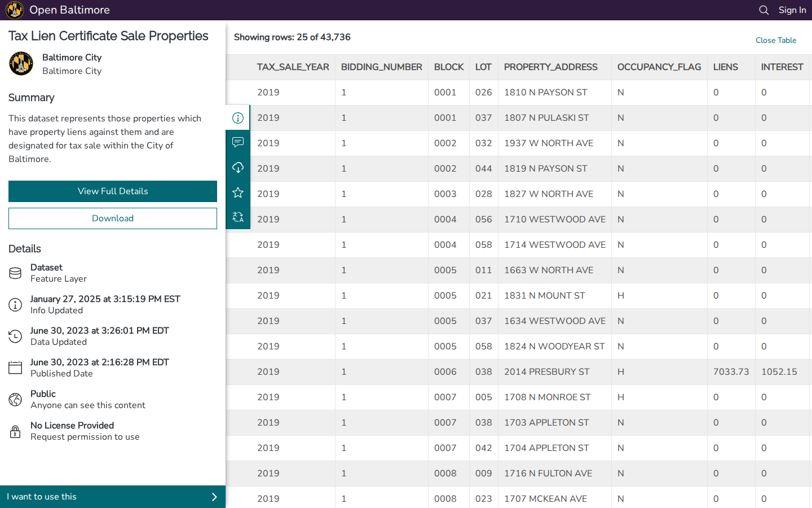Click the Close Table link
Image resolution: width=812 pixels, height=508 pixels.
coord(776,40)
